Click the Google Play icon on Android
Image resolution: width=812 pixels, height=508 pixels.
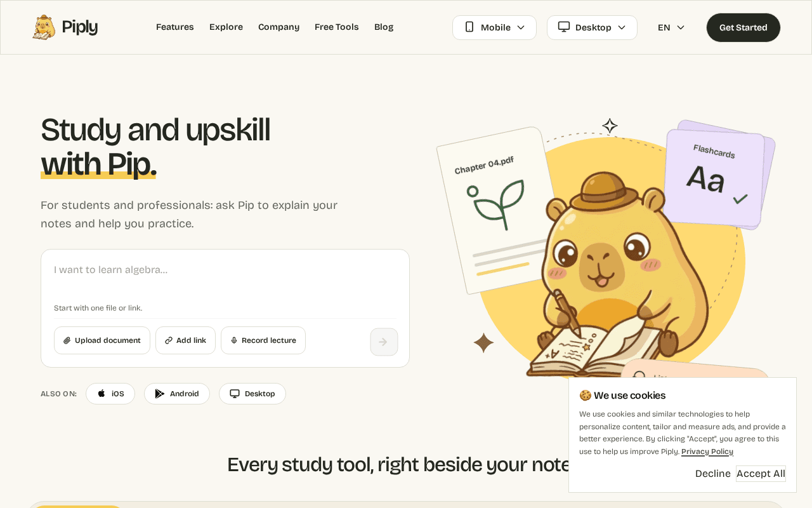point(160,394)
